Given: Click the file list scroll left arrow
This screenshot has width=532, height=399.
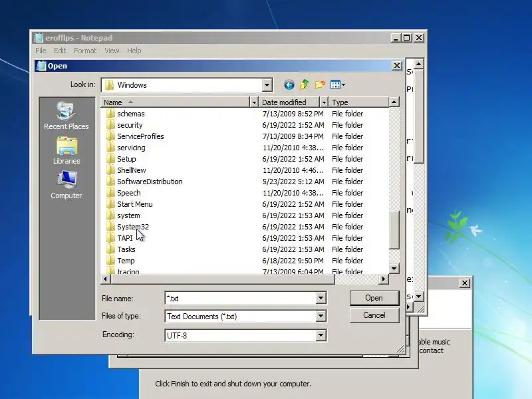Looking at the screenshot, I should [x=106, y=279].
